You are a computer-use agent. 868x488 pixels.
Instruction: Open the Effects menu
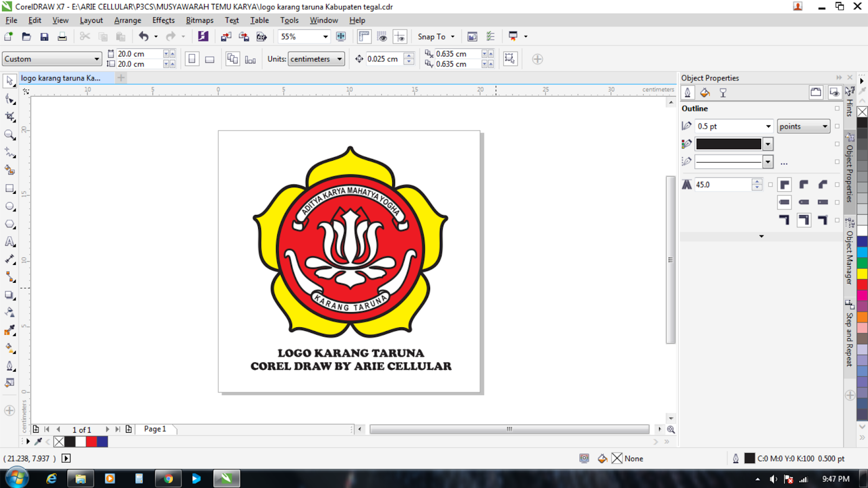[x=163, y=20]
